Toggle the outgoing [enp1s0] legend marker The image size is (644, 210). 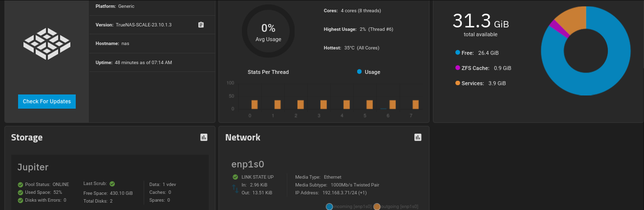(x=377, y=207)
